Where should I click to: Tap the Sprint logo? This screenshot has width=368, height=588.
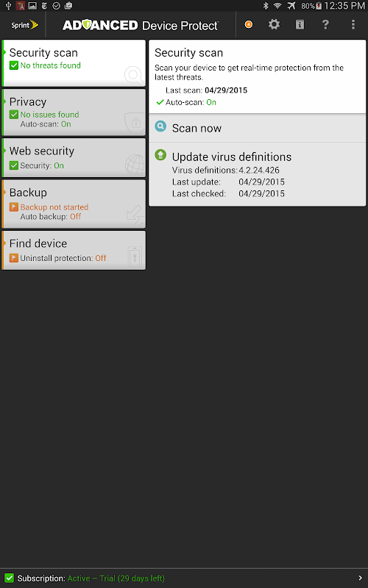pyautogui.click(x=24, y=25)
